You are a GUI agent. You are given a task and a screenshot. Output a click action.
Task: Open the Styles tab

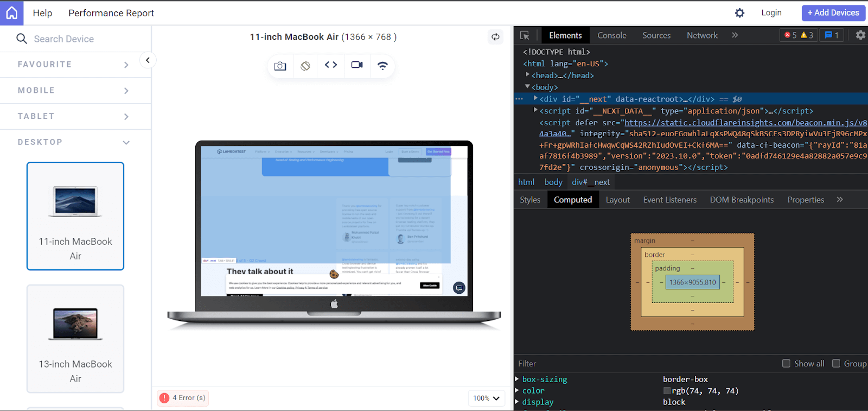tap(530, 200)
